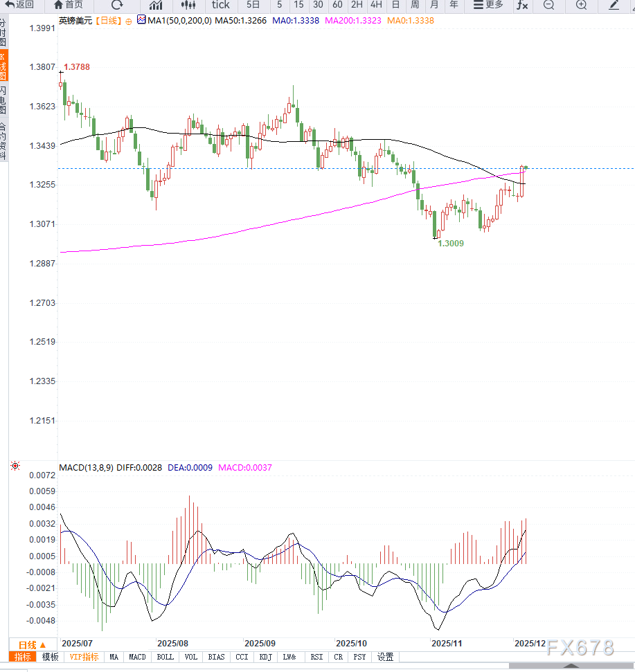The height and width of the screenshot is (672, 635).
Task: Open the KDJ indicator tab
Action: click(x=265, y=657)
